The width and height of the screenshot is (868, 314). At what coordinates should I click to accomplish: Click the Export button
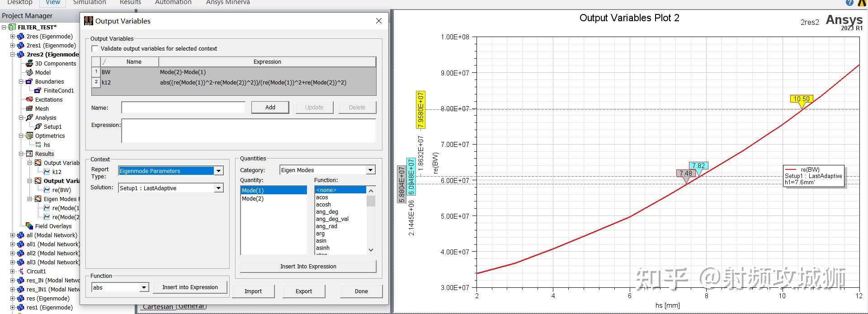point(304,291)
